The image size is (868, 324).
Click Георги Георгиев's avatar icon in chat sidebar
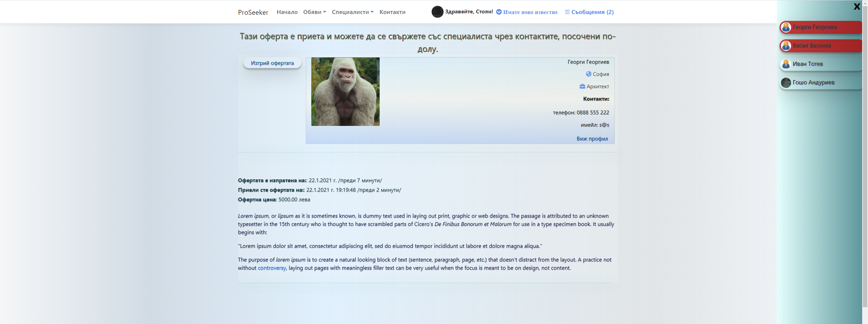[x=786, y=27]
